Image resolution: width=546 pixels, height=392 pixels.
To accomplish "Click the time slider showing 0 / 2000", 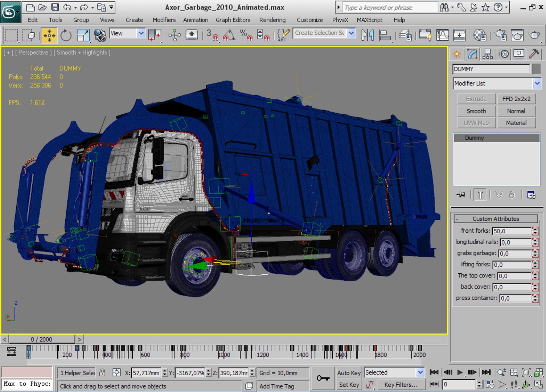I will [42, 339].
